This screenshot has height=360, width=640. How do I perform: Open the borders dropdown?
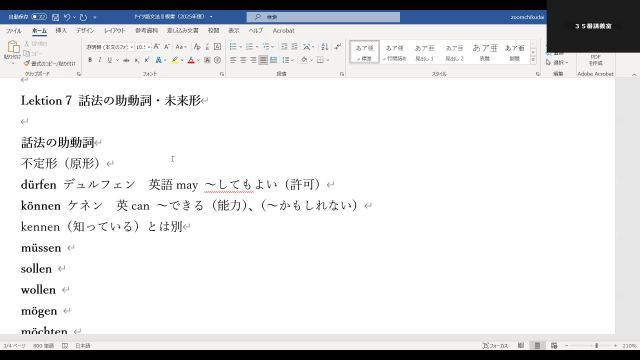point(328,60)
